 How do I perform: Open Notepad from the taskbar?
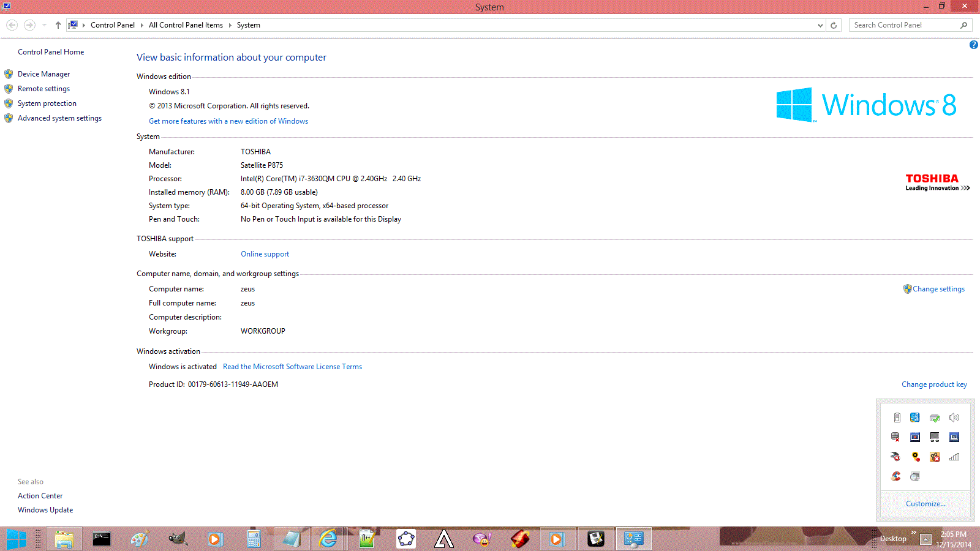[x=292, y=539]
